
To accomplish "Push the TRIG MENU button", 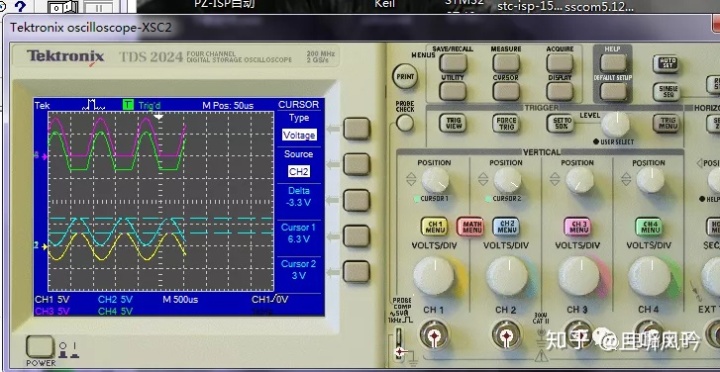I will tap(666, 123).
